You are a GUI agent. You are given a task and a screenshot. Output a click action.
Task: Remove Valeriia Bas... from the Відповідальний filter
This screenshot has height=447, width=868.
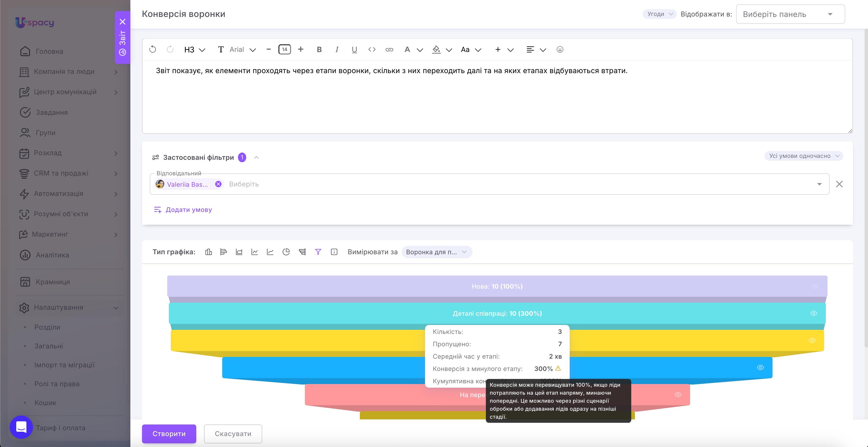tap(218, 184)
